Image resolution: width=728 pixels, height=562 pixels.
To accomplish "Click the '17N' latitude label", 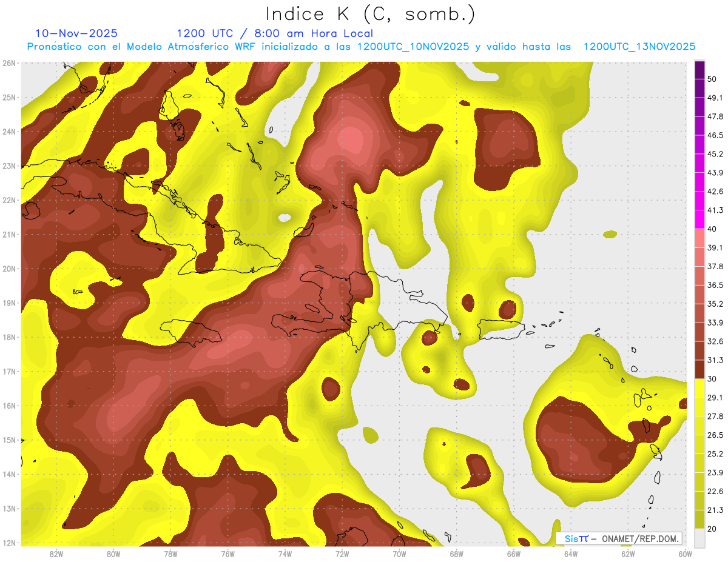I will [x=9, y=372].
